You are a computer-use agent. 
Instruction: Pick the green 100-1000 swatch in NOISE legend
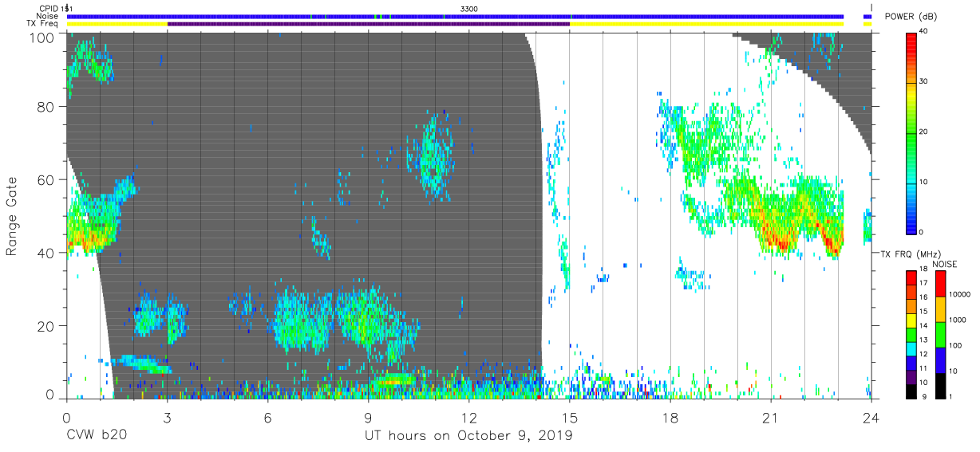pos(940,334)
